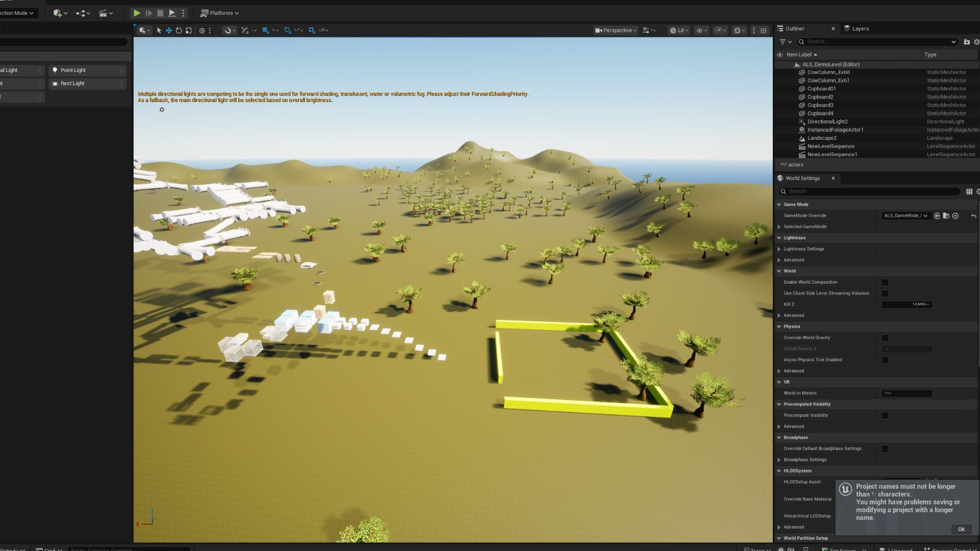
Task: Open the Add content (cube plus) menu
Action: [60, 13]
